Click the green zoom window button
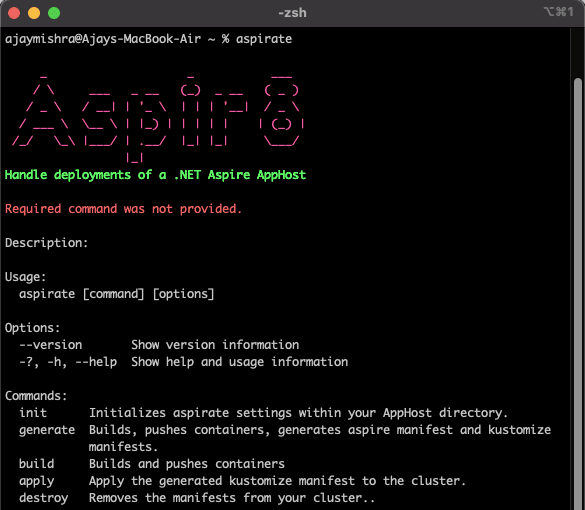 54,13
